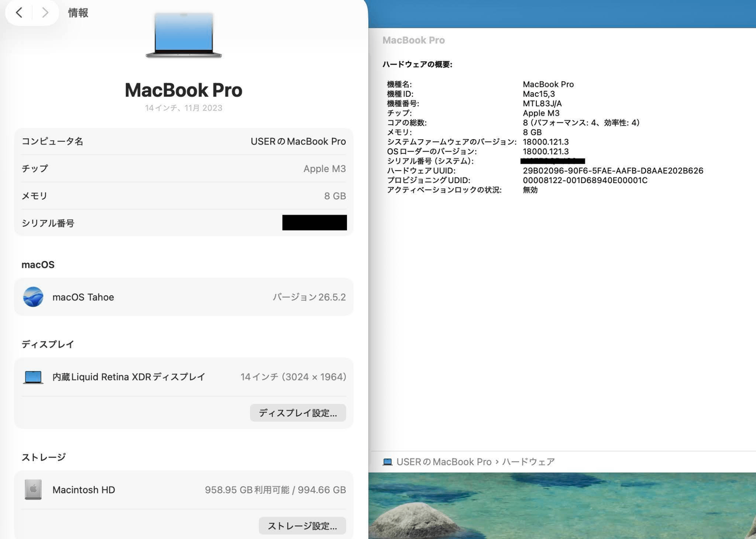The image size is (756, 539).
Task: Select the チップ row value Apple M3
Action: click(x=324, y=169)
